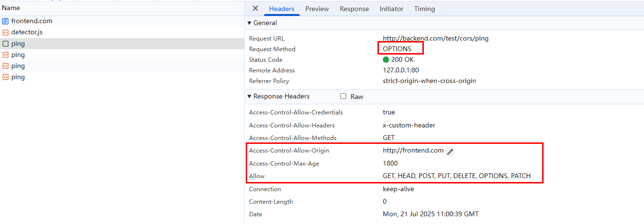Image resolution: width=644 pixels, height=224 pixels.
Task: Show the Initiator tab
Action: point(391,9)
